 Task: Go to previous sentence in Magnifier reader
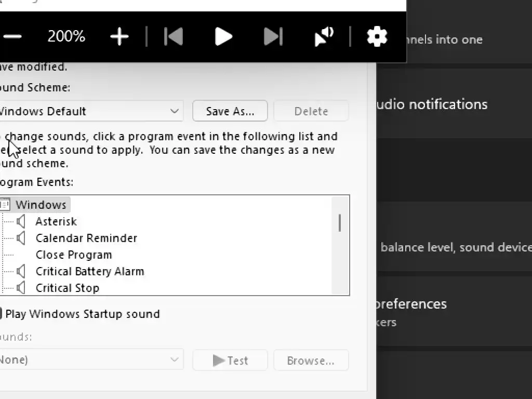pyautogui.click(x=174, y=36)
